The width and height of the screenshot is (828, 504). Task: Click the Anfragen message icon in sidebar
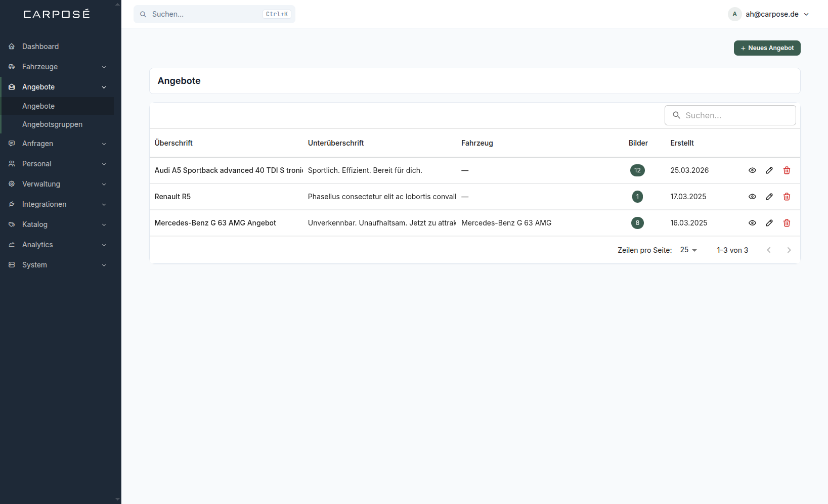tap(12, 144)
